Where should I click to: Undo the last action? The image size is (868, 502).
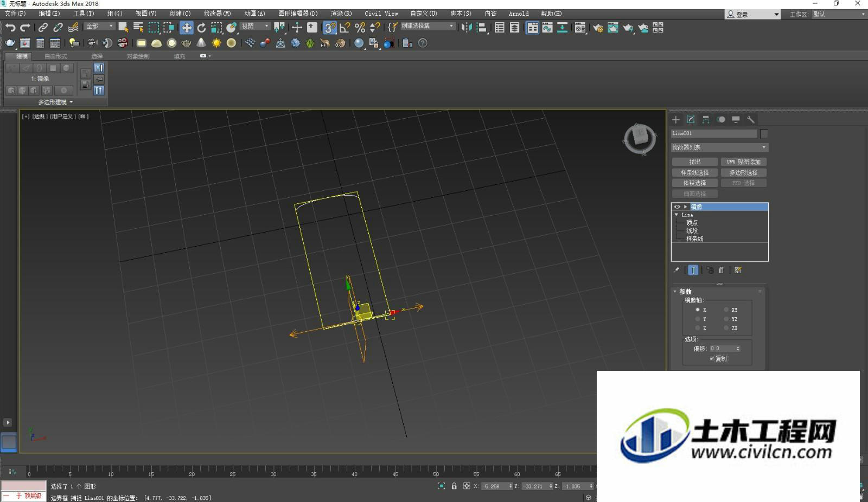point(10,28)
